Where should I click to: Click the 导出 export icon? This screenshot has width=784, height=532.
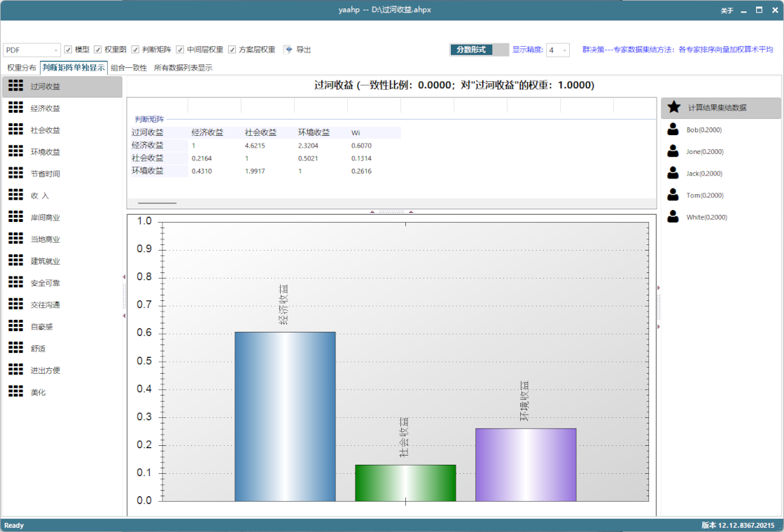pos(288,50)
